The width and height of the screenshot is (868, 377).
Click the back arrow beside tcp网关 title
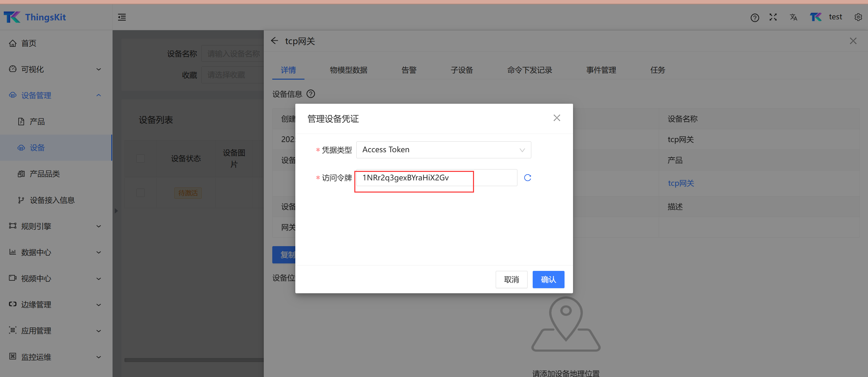click(275, 41)
